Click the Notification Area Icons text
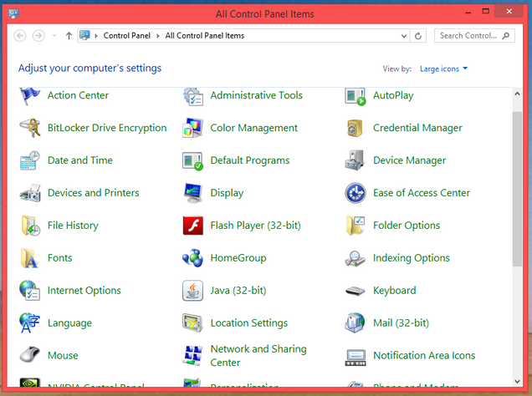 point(424,355)
